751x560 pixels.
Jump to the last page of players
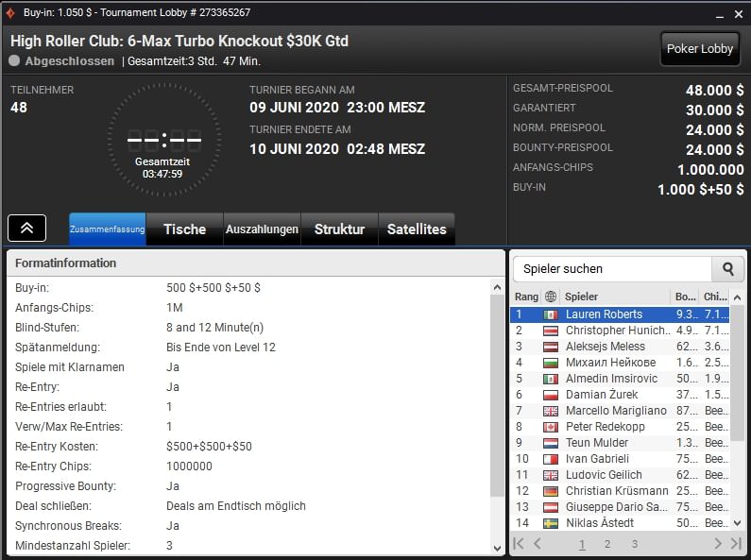pos(736,544)
